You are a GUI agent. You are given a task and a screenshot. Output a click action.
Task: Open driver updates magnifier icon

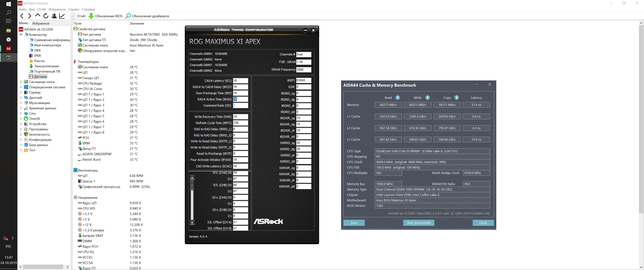pyautogui.click(x=128, y=16)
